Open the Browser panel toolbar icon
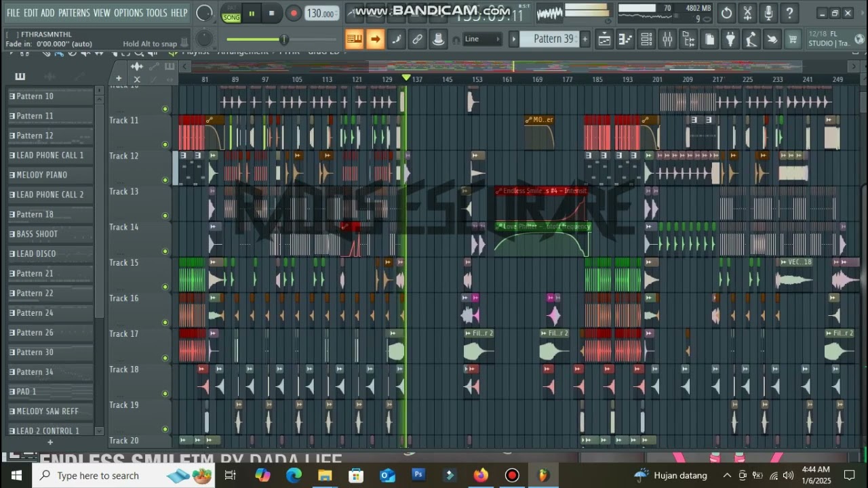 coord(688,39)
